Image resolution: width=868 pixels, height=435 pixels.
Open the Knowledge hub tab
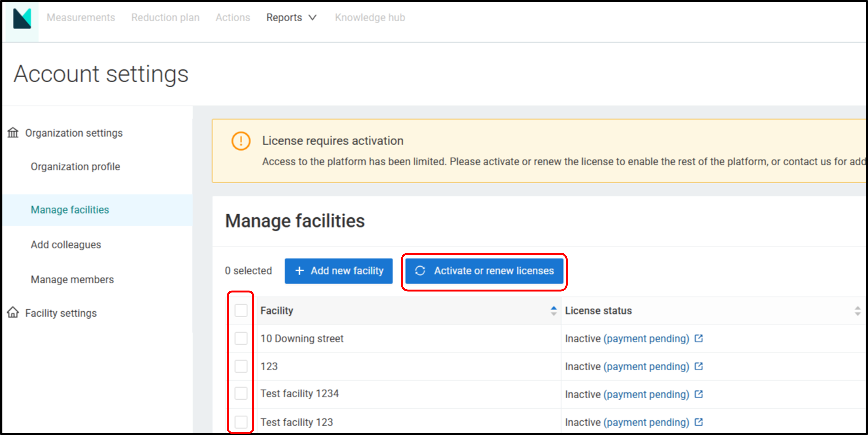point(370,17)
